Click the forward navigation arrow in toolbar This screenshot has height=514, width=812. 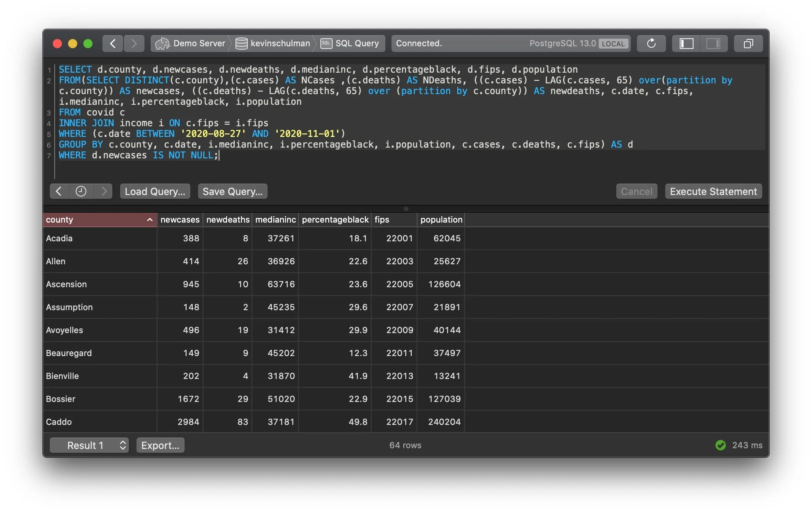pos(134,44)
